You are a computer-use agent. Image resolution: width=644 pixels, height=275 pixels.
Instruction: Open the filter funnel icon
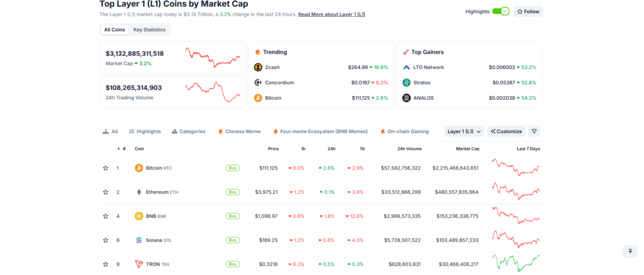(x=534, y=131)
